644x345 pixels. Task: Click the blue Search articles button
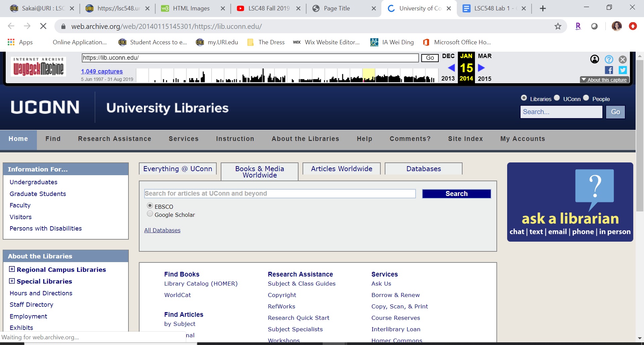pyautogui.click(x=457, y=194)
